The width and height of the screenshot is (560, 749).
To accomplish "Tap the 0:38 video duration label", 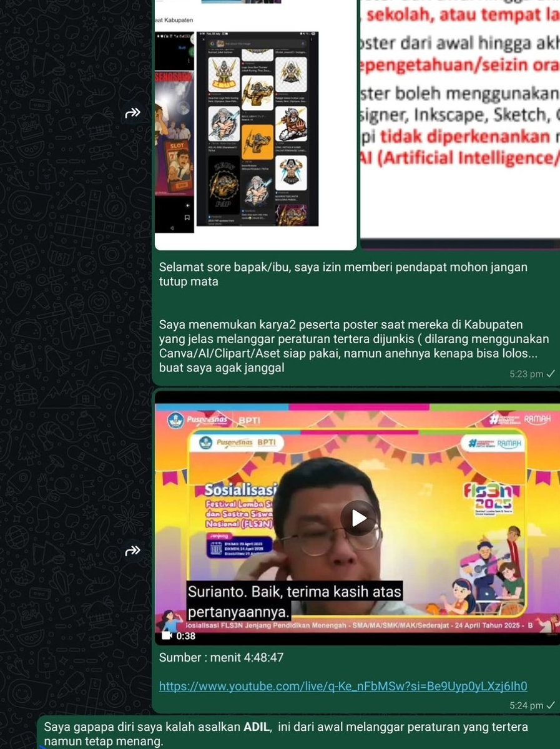I will click(186, 636).
